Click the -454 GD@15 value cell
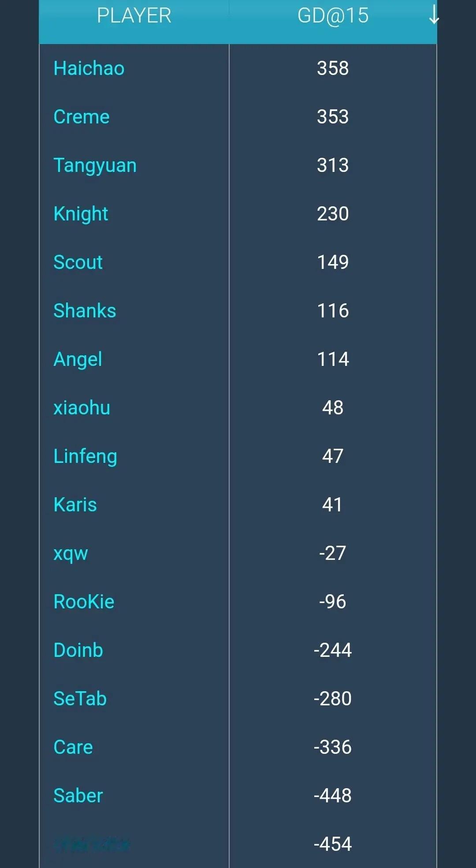The height and width of the screenshot is (868, 476). click(x=333, y=844)
